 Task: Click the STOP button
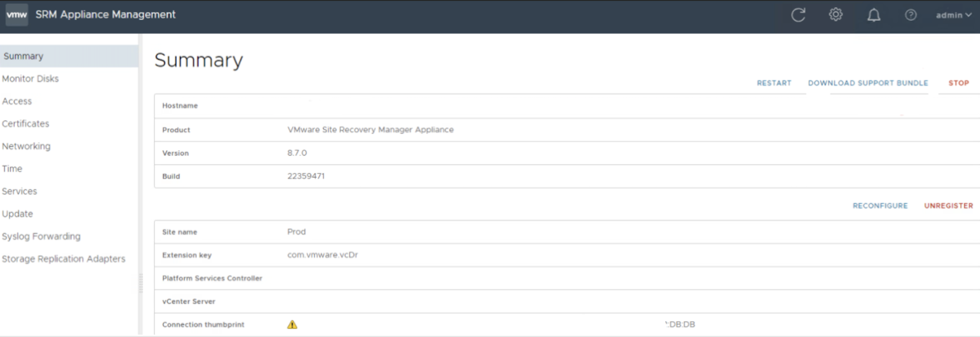coord(958,83)
